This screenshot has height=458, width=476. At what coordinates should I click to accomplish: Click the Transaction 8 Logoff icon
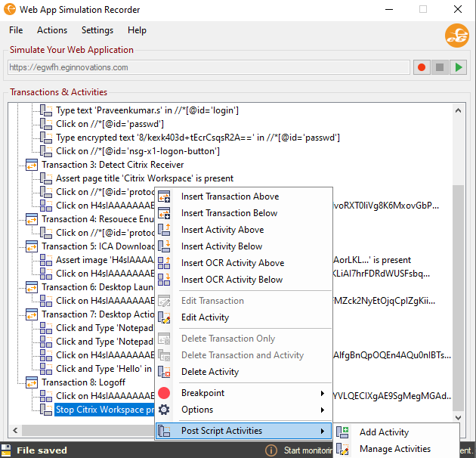[32, 382]
